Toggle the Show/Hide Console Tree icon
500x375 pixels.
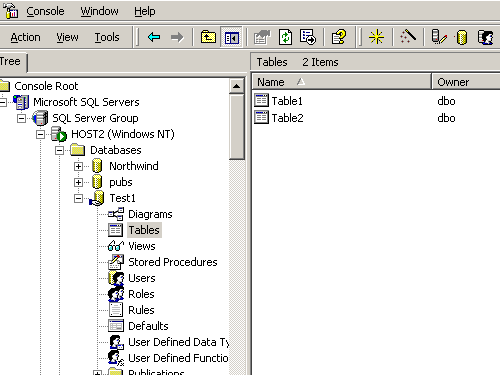(231, 37)
